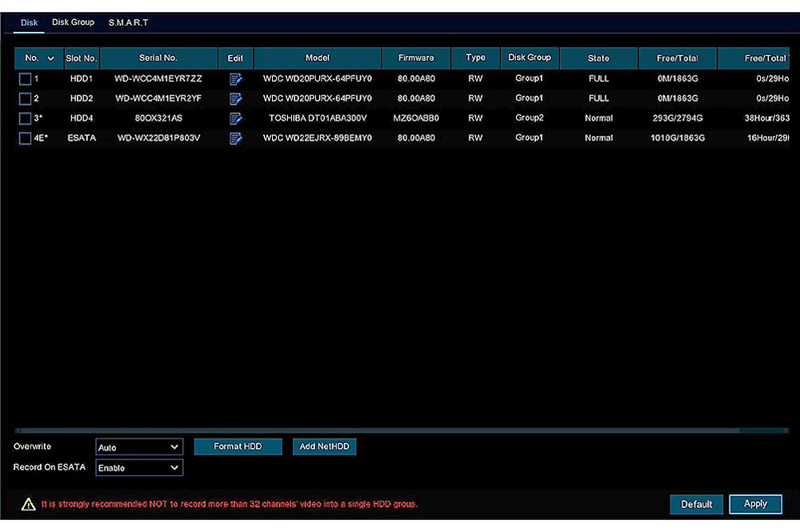
Task: Reset settings with the Default button
Action: click(x=696, y=504)
